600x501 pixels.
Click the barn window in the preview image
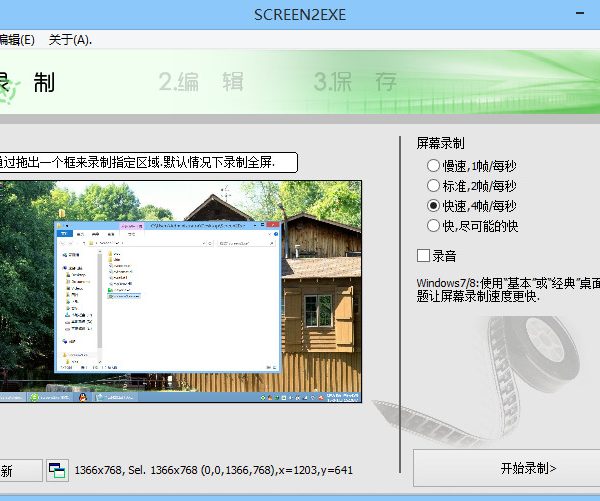[318, 311]
